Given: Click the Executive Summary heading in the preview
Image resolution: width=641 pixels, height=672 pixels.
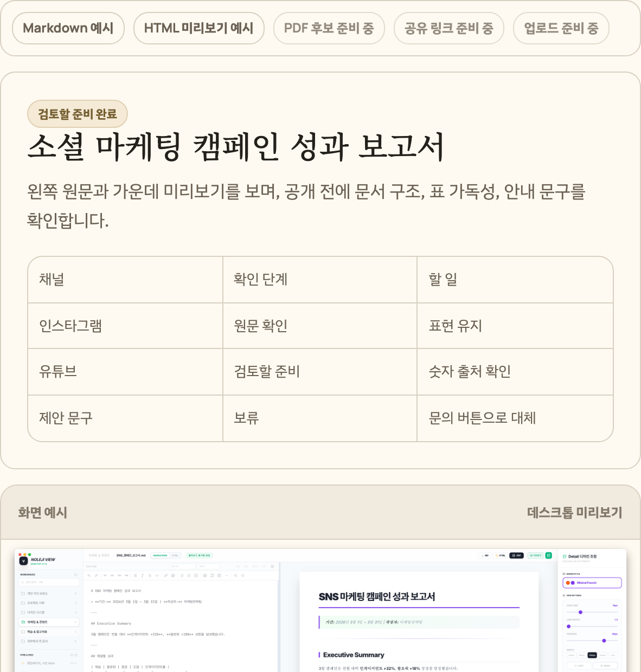Looking at the screenshot, I should click(354, 655).
